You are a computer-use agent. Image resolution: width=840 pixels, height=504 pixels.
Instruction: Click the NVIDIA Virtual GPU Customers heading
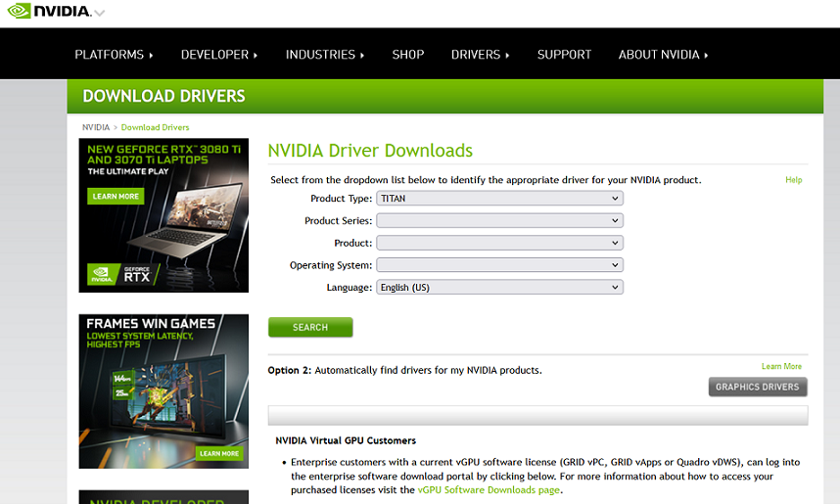[346, 440]
